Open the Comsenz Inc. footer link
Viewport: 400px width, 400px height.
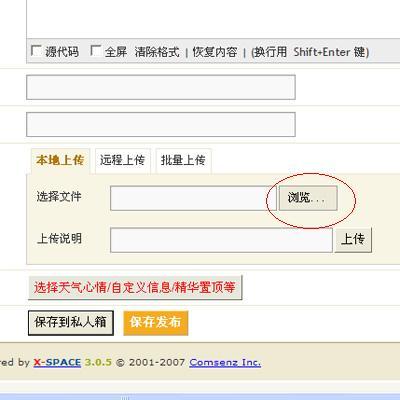tap(225, 363)
